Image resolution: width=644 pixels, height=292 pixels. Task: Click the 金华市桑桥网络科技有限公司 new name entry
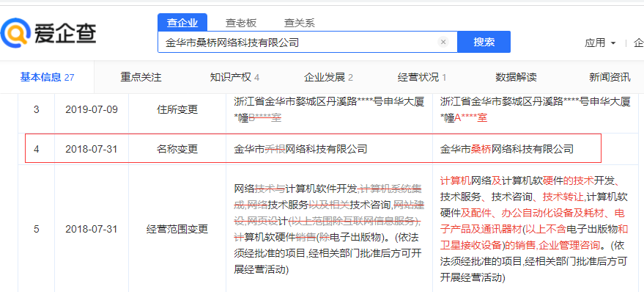(x=506, y=149)
